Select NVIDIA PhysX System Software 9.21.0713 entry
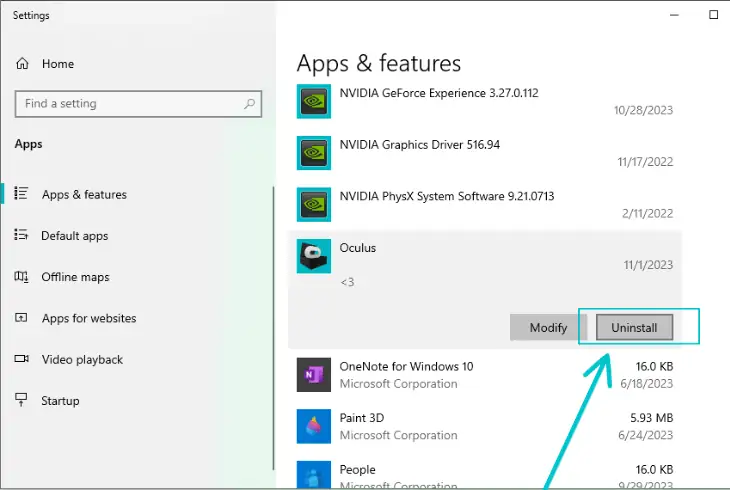This screenshot has height=490, width=730. coord(485,204)
